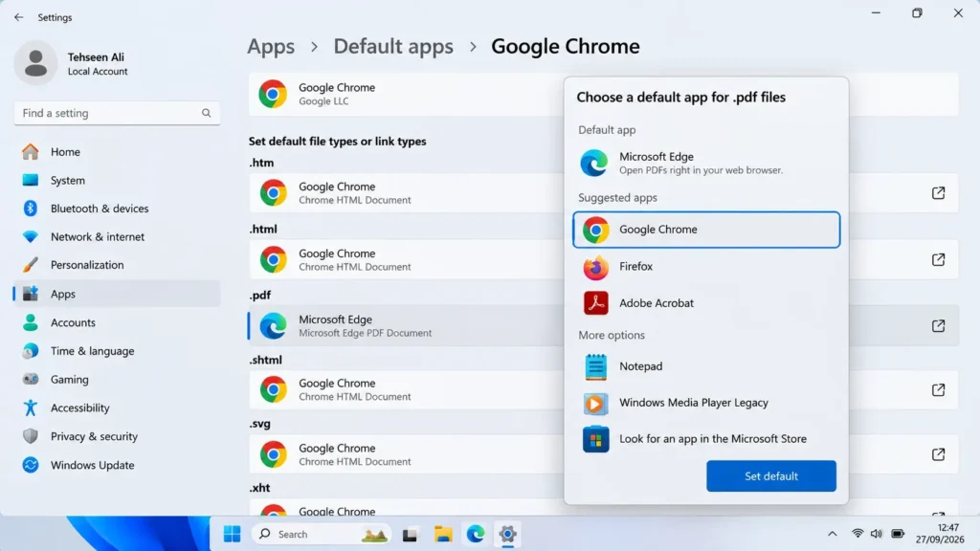This screenshot has height=551, width=980.
Task: Click the external link icon for .shtml
Action: (x=938, y=390)
